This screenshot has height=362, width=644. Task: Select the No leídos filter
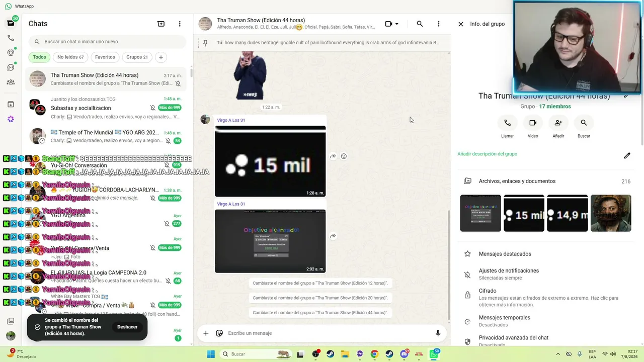(x=70, y=57)
